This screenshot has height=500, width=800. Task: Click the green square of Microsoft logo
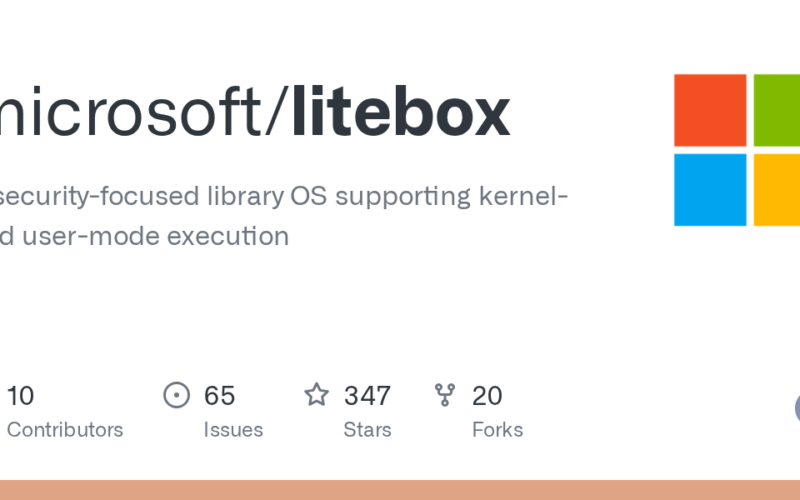[777, 110]
